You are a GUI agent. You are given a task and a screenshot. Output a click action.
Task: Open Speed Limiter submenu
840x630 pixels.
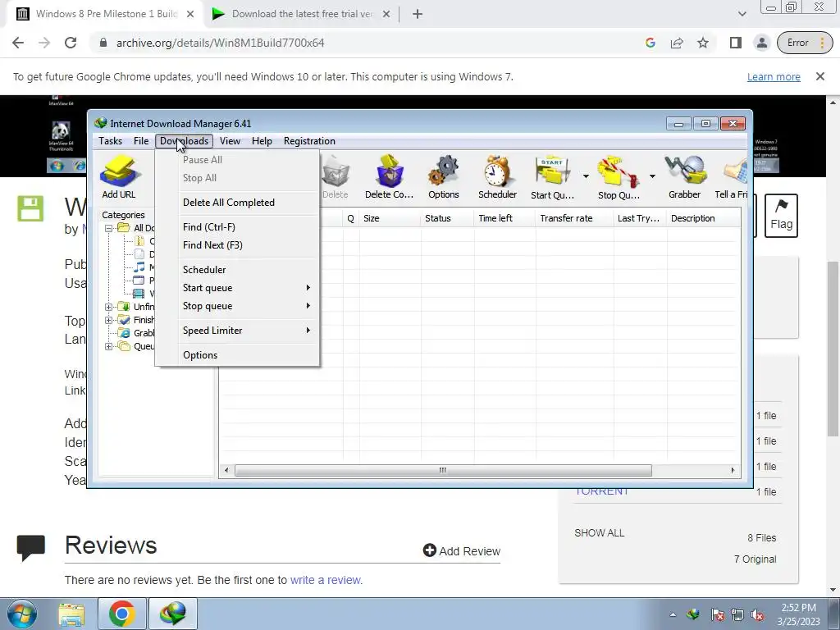point(237,331)
